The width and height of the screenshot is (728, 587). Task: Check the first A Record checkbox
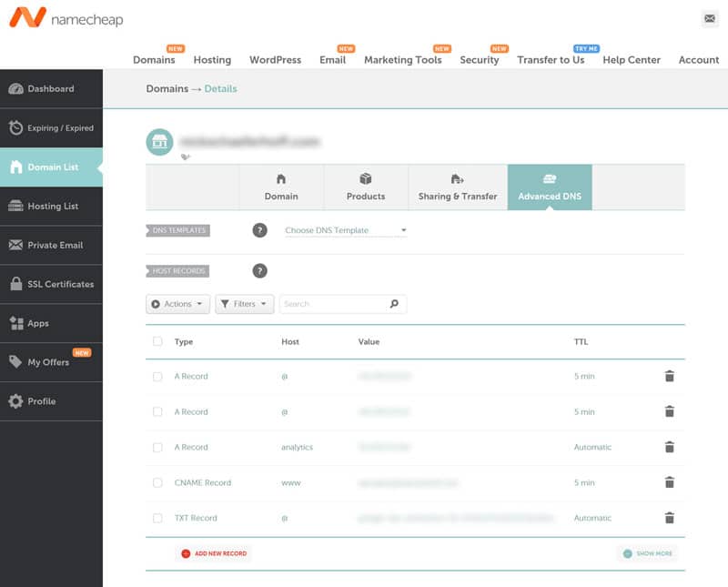tap(157, 376)
